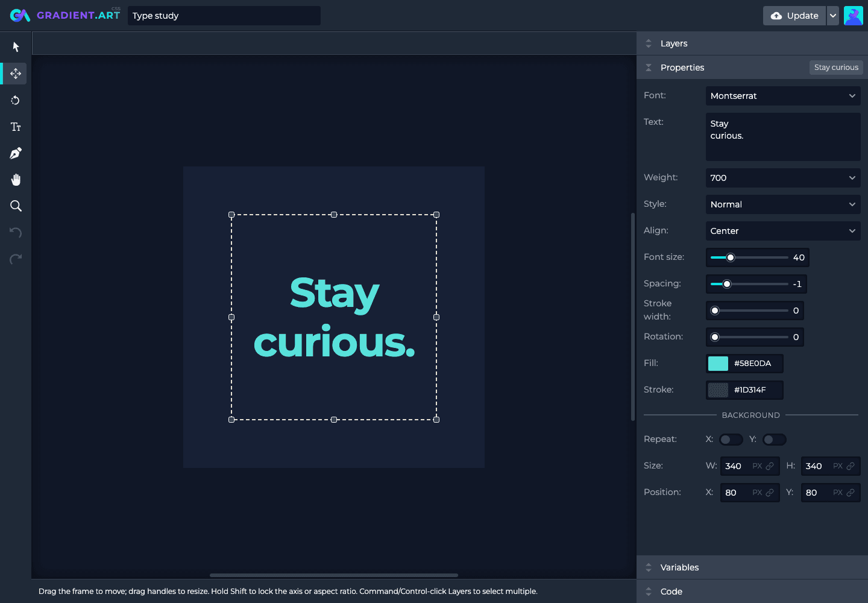Select the pen tool

point(16,153)
